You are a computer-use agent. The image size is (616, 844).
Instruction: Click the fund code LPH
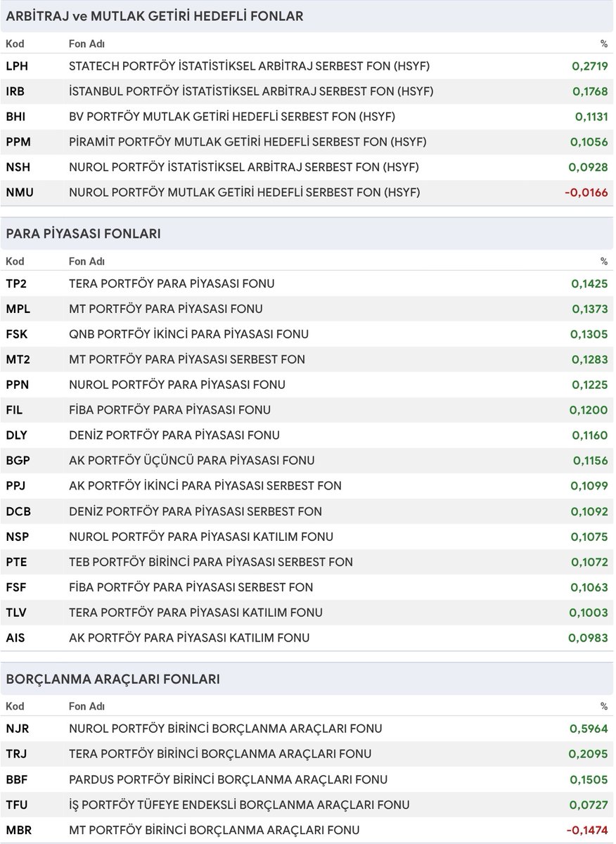tap(17, 66)
